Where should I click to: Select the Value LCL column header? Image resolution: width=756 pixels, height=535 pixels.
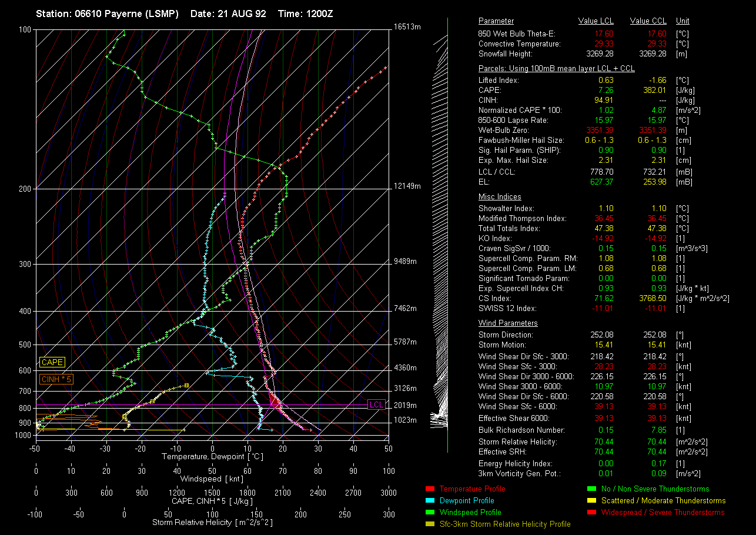pyautogui.click(x=596, y=21)
